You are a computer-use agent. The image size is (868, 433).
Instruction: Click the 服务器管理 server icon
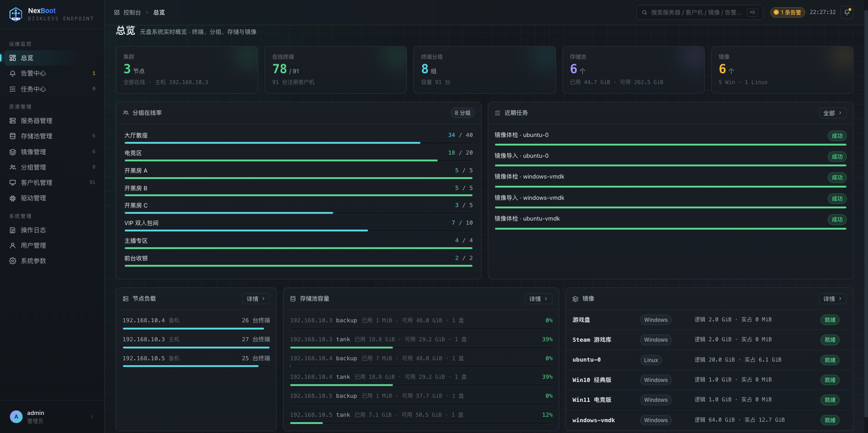13,121
